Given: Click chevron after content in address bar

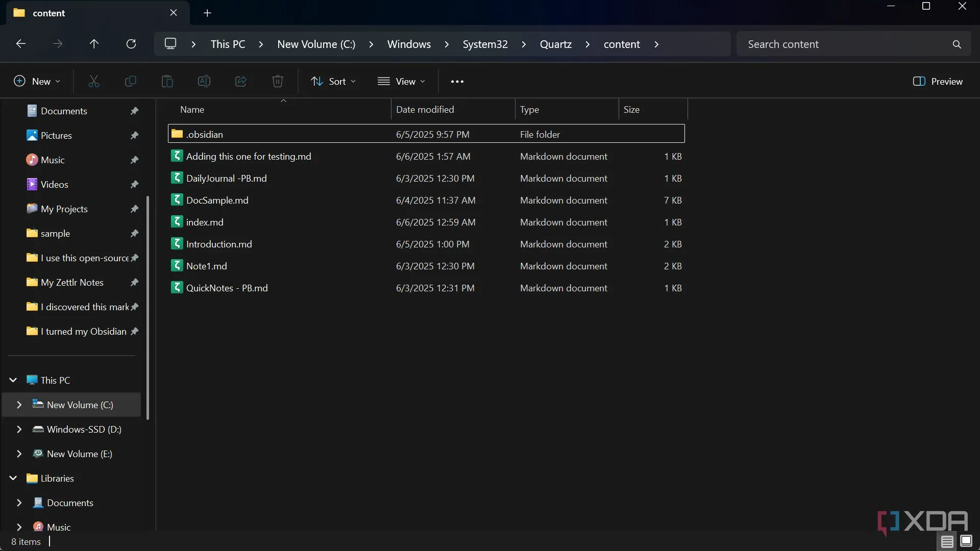Looking at the screenshot, I should [x=656, y=44].
